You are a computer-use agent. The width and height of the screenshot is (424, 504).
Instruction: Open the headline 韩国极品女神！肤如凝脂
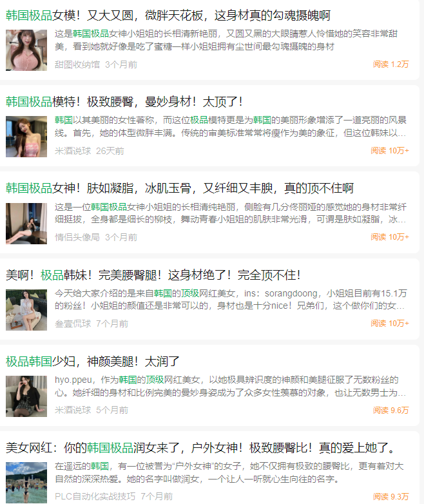(x=180, y=188)
